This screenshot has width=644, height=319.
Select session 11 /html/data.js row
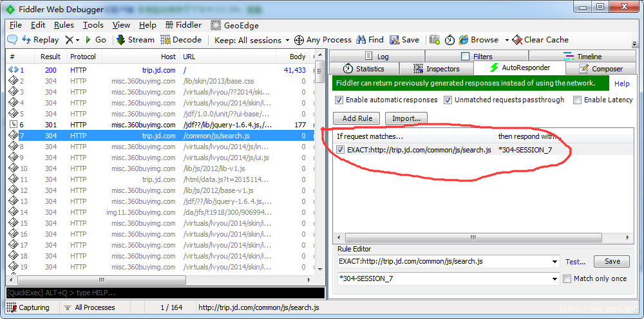160,179
